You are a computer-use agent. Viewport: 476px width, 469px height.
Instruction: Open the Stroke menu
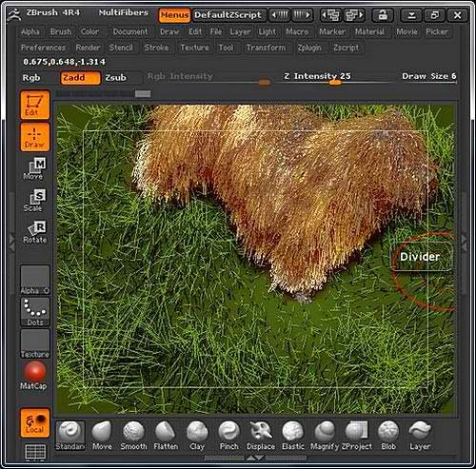(x=156, y=48)
